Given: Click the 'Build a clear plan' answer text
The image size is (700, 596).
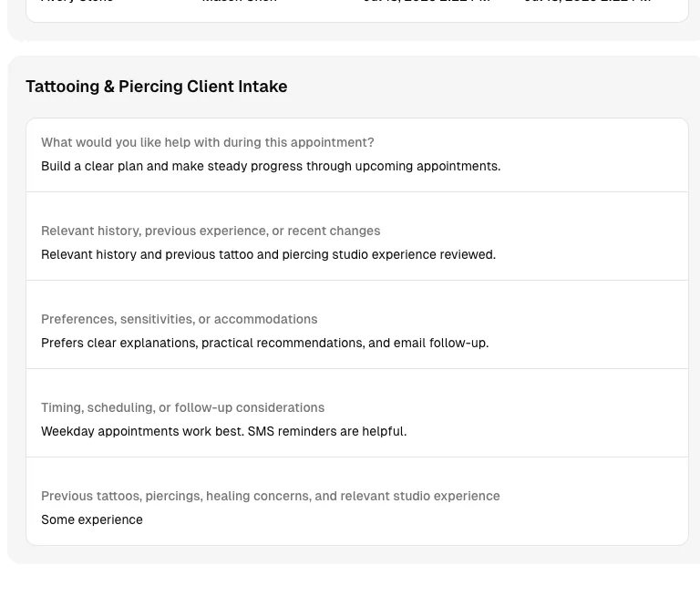Looking at the screenshot, I should 271,166.
